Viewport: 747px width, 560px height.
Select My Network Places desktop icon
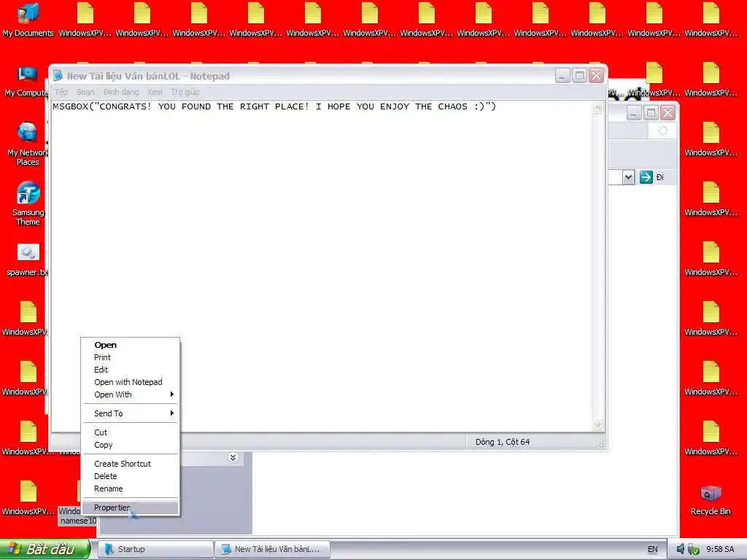(27, 144)
